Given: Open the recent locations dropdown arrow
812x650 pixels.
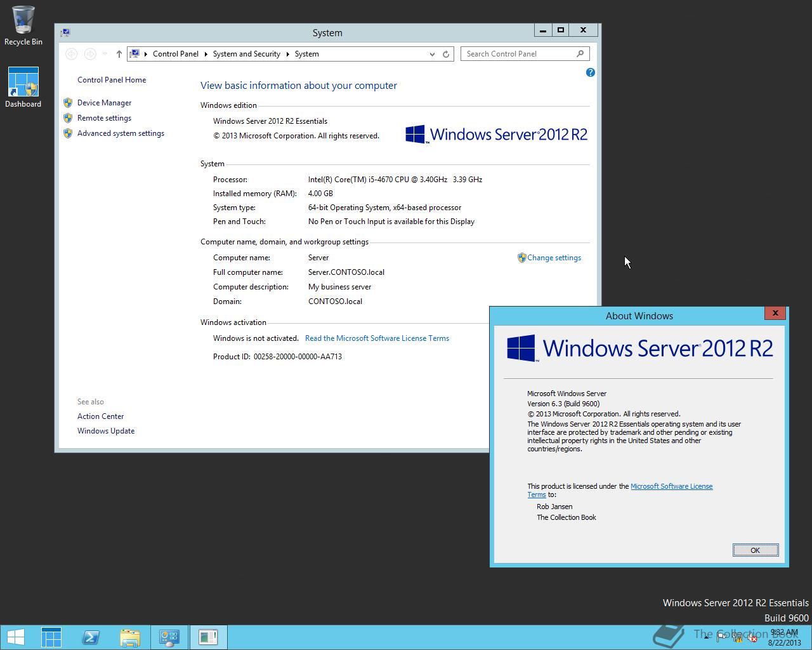Looking at the screenshot, I should pos(105,54).
